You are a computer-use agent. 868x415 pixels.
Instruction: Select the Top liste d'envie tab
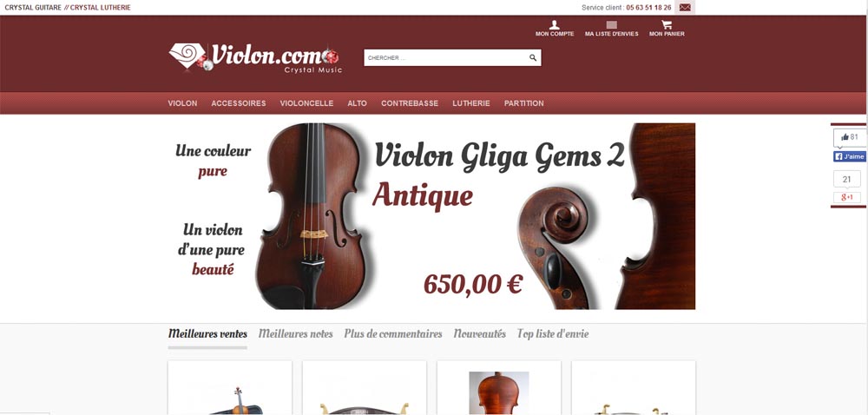[x=552, y=333]
